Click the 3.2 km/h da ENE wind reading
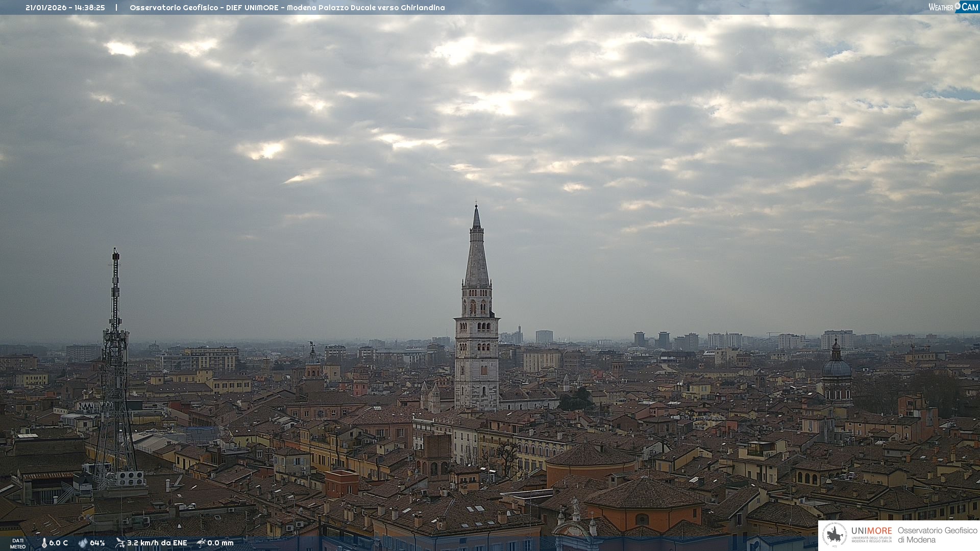This screenshot has width=980, height=551. (157, 543)
